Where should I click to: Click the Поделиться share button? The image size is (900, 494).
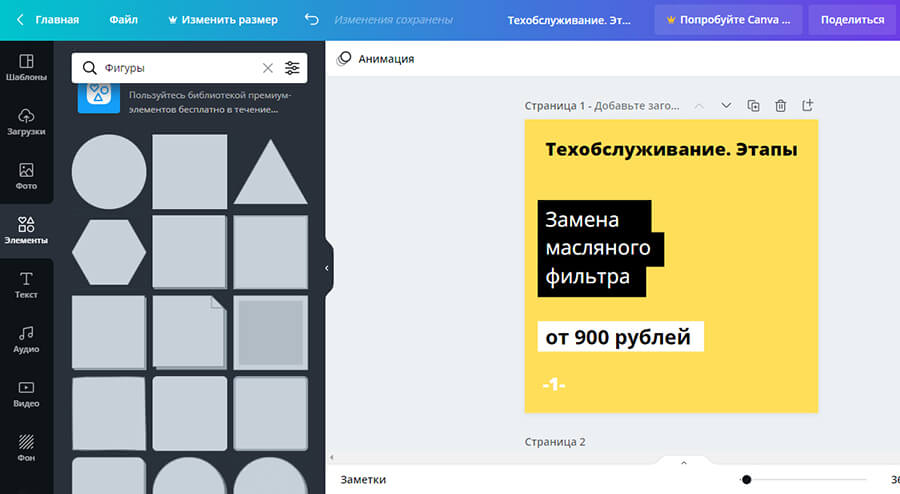(x=852, y=19)
